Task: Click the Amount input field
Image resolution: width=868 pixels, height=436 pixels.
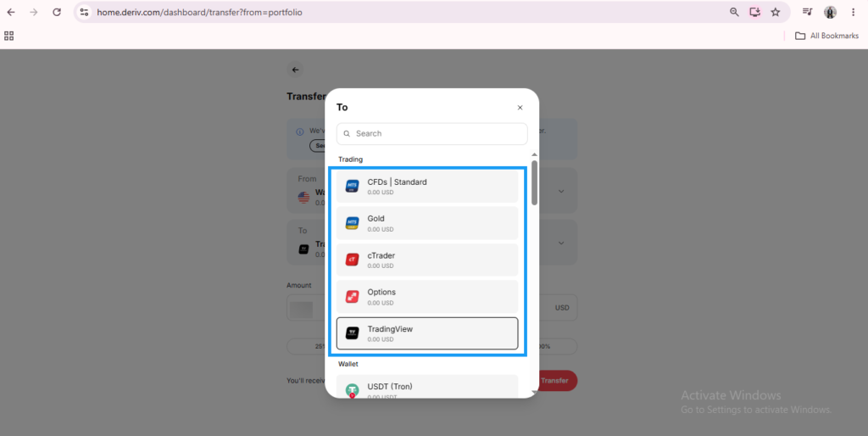Action: tap(431, 307)
